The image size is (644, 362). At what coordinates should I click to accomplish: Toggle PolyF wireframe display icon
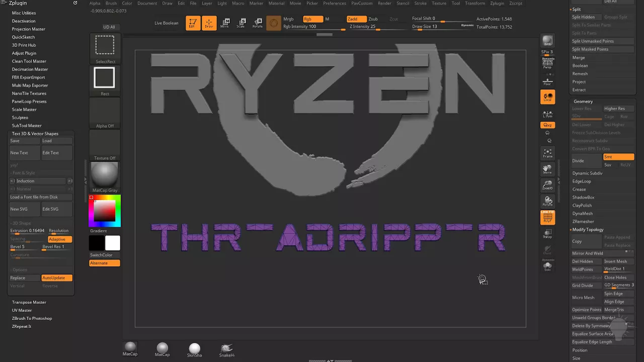[547, 217]
